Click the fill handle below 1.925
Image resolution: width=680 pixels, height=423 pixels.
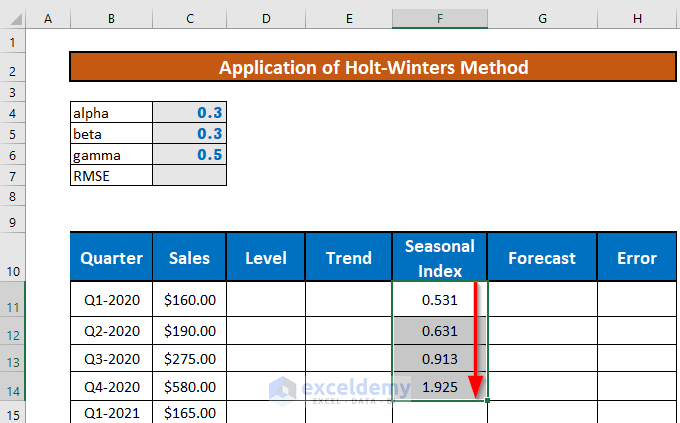488,401
